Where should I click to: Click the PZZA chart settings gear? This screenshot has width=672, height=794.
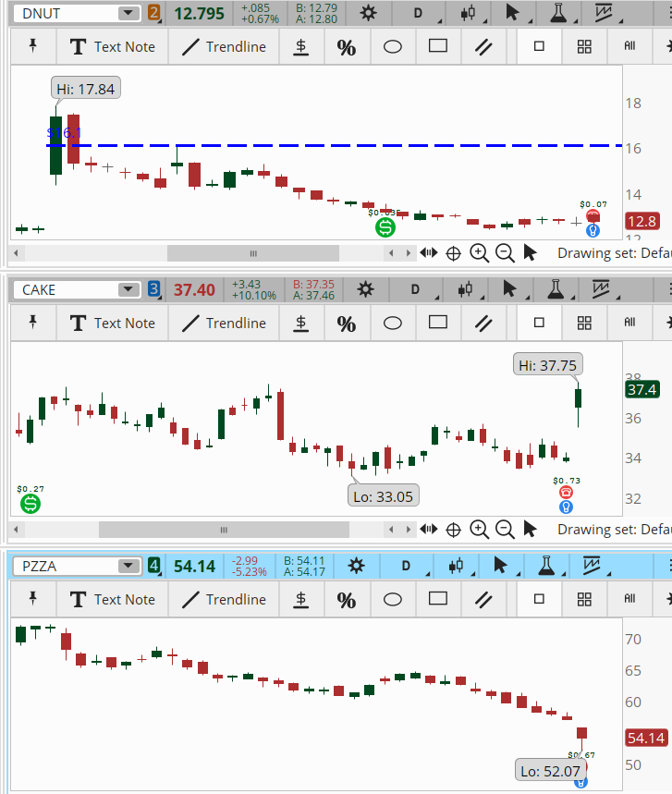point(357,566)
